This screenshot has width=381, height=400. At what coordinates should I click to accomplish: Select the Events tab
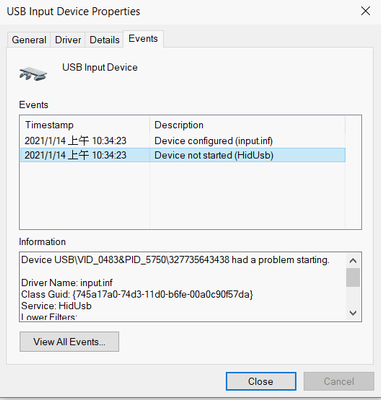coord(143,39)
